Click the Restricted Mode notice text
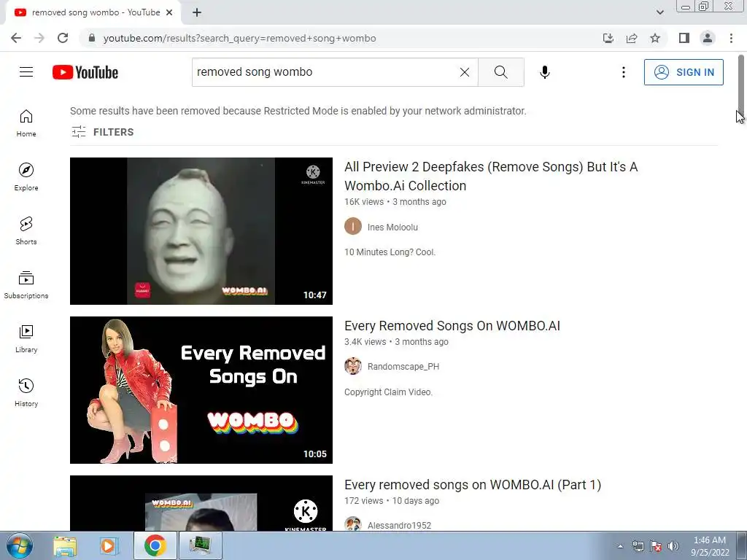The image size is (747, 560). tap(298, 111)
